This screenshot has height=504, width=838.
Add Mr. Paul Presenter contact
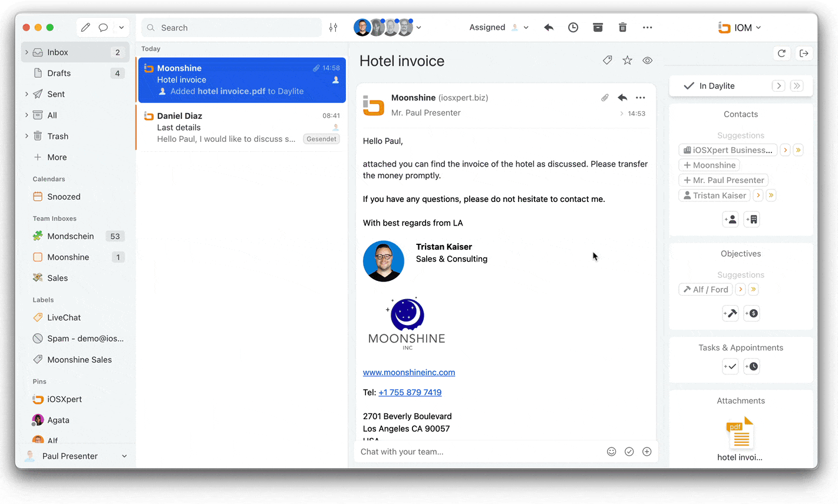point(724,180)
